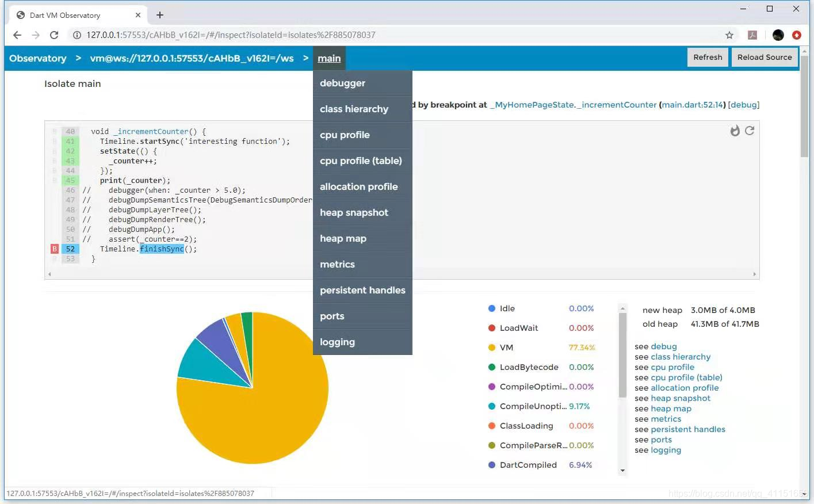Click the see heap map link

tap(671, 408)
